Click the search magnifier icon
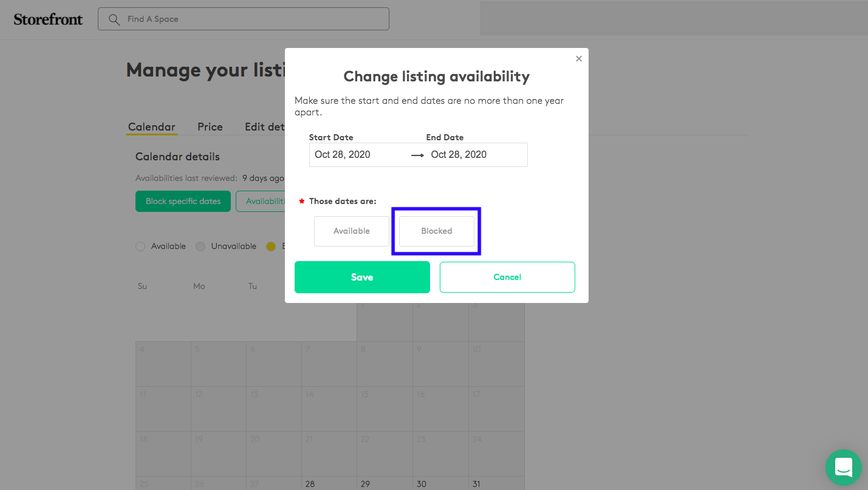Viewport: 868px width, 490px height. pos(114,19)
